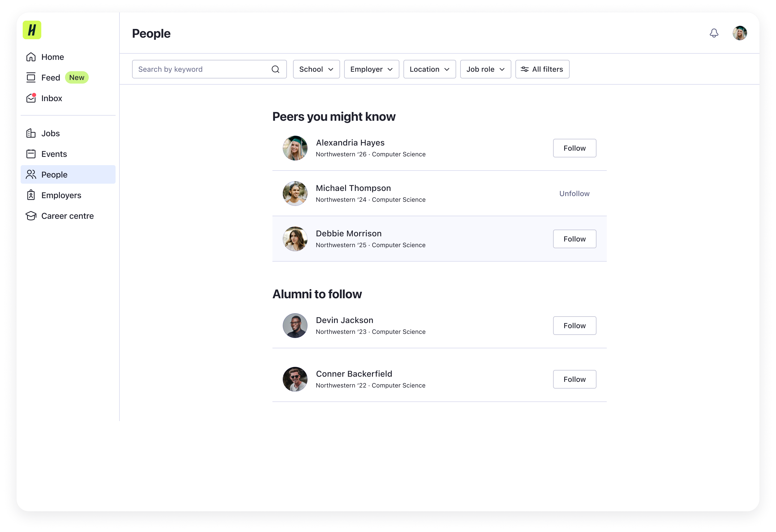Click the Jobs building icon

click(31, 133)
